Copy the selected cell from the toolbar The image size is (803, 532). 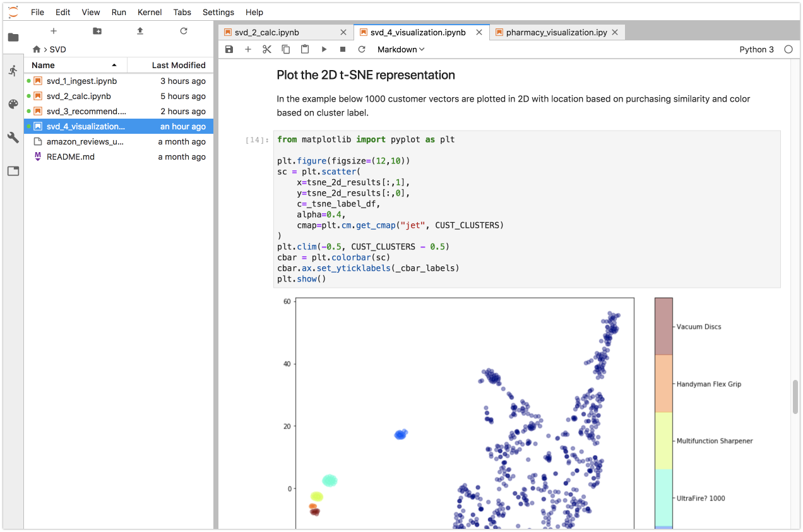285,49
